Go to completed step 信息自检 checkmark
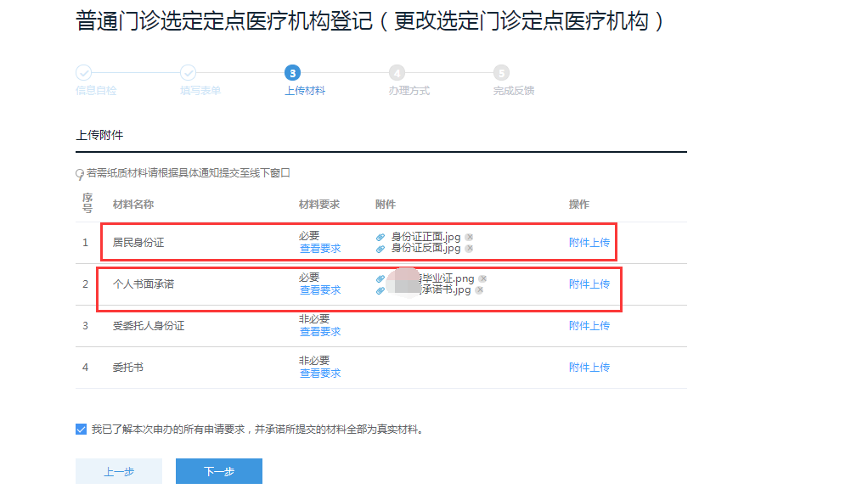 pos(83,72)
